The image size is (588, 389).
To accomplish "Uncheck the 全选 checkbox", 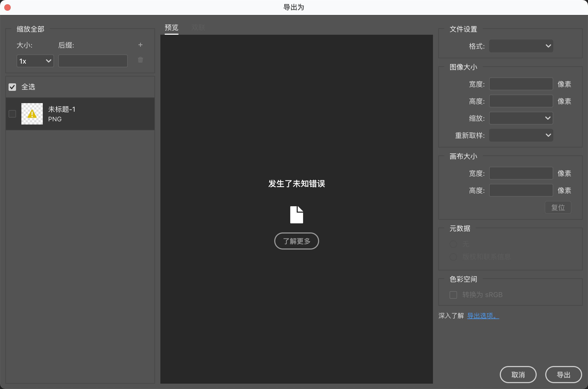I will 12,87.
